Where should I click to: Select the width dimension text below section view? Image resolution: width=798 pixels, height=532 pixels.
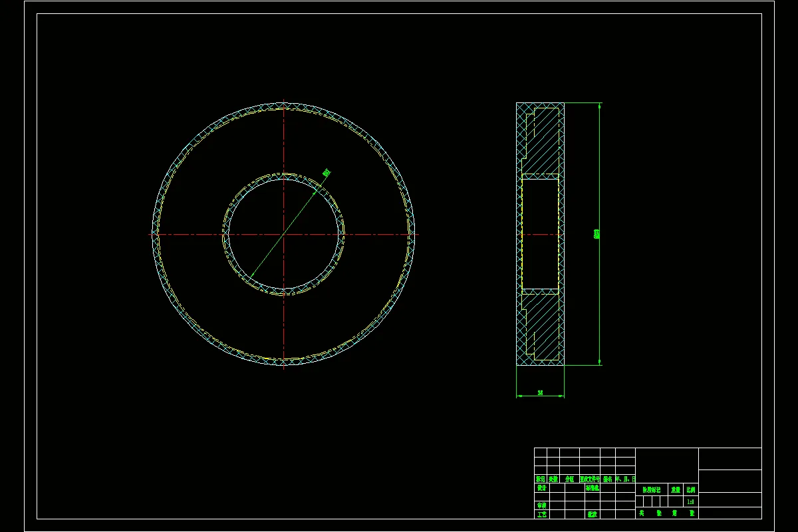tap(541, 393)
